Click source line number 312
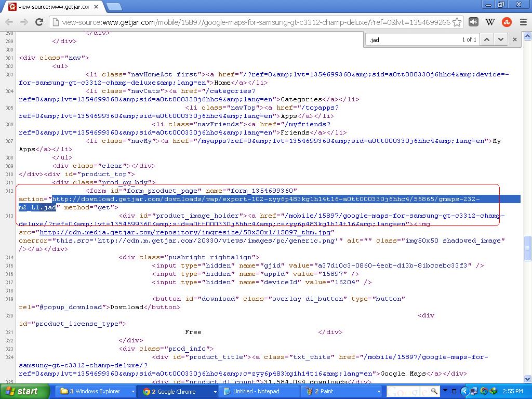The width and height of the screenshot is (532, 399). click(9, 191)
